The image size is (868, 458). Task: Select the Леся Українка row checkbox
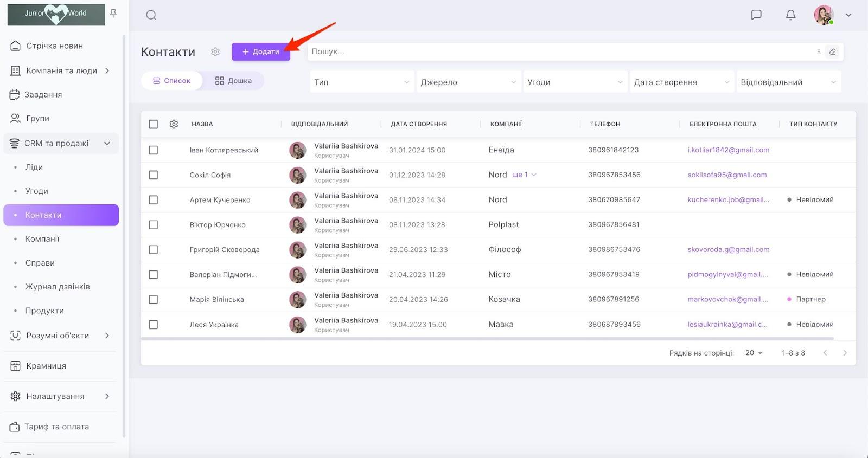154,325
